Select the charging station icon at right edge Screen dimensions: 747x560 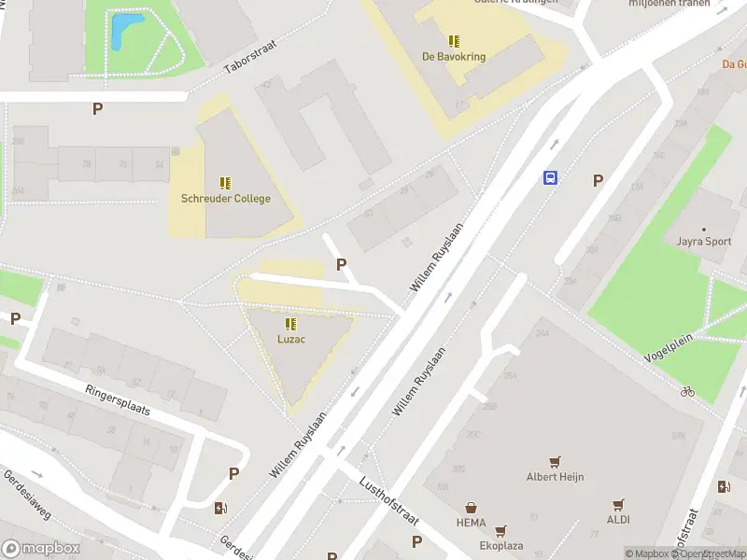pyautogui.click(x=725, y=486)
